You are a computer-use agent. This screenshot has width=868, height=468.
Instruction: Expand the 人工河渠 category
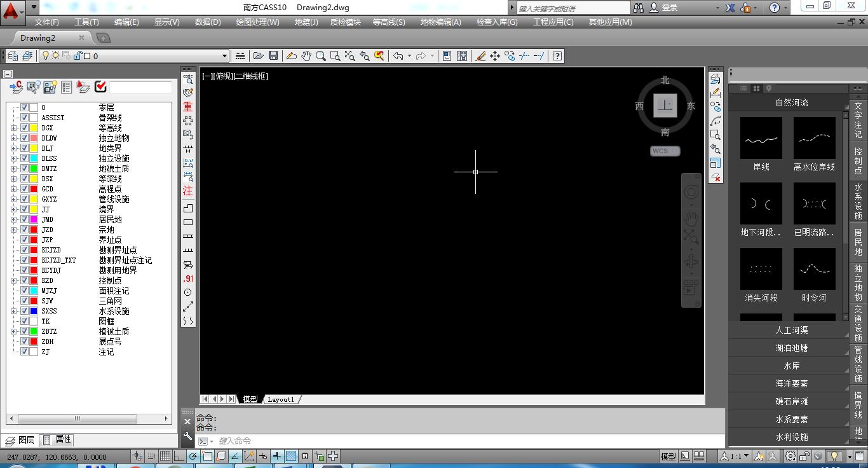tap(789, 330)
